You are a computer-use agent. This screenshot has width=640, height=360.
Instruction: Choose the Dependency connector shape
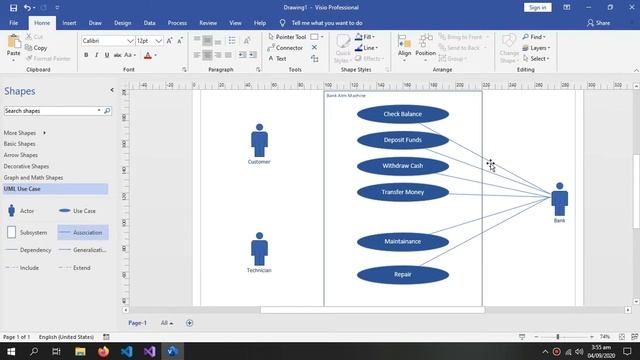pos(28,250)
